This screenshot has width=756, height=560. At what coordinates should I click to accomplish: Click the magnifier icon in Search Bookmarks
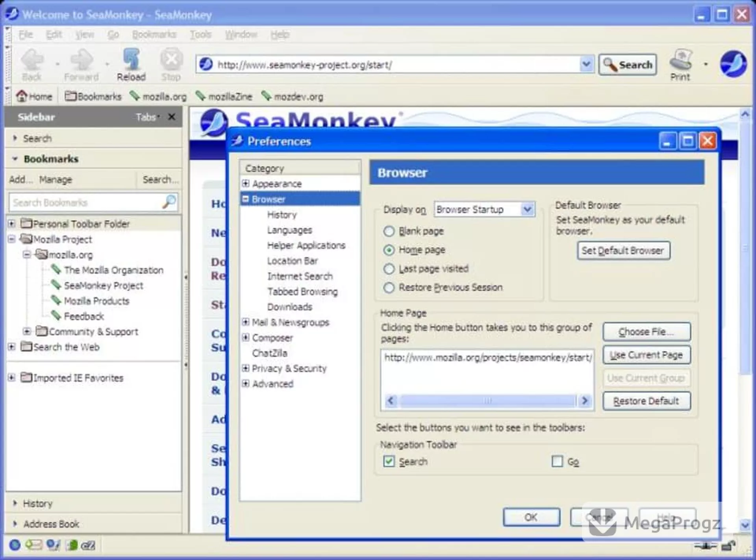169,202
